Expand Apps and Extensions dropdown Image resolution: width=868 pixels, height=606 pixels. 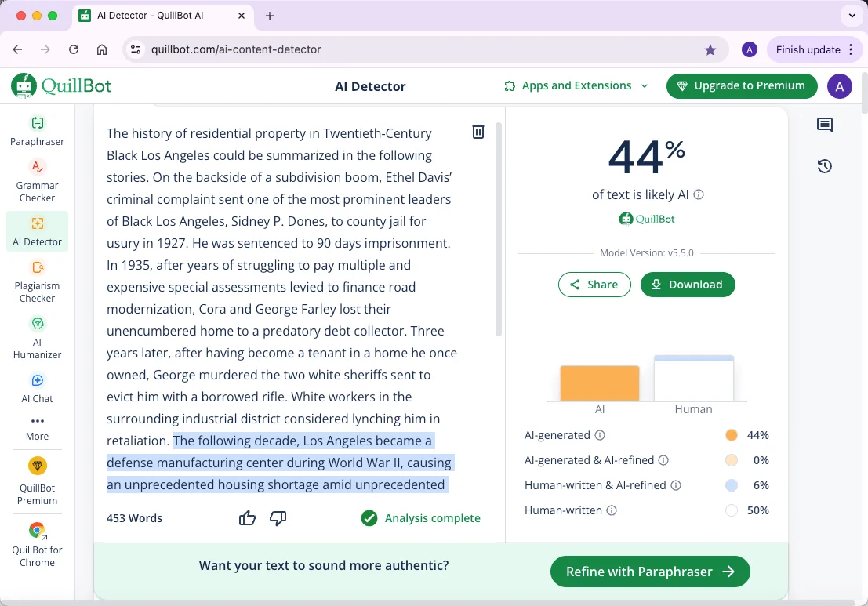pos(576,85)
